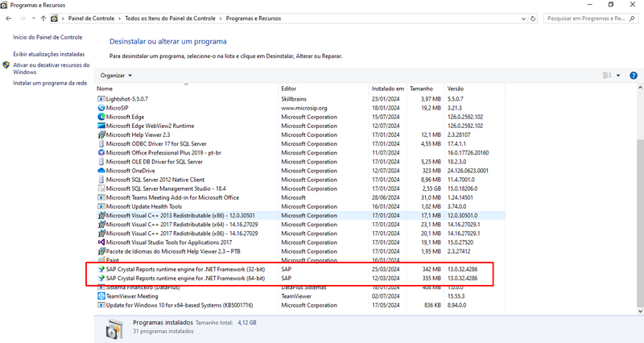Go up one level with up arrow

click(43, 19)
